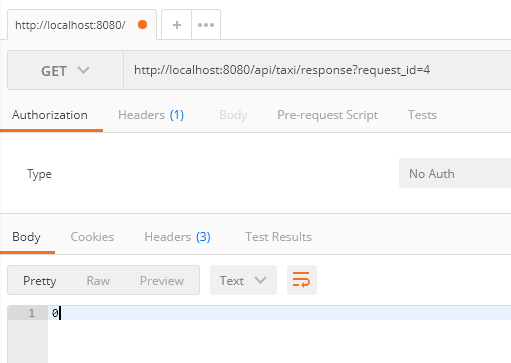This screenshot has width=511, height=363.
Task: Open the Text format dropdown
Action: click(243, 280)
